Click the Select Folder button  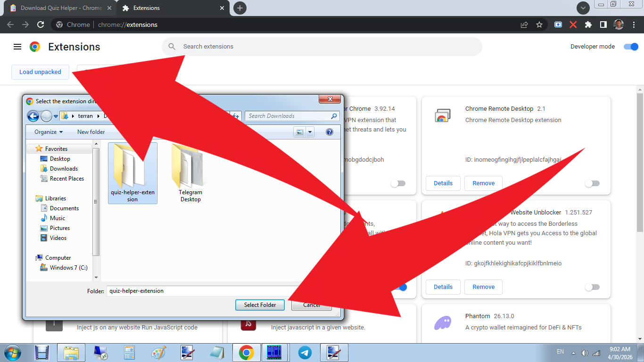260,305
